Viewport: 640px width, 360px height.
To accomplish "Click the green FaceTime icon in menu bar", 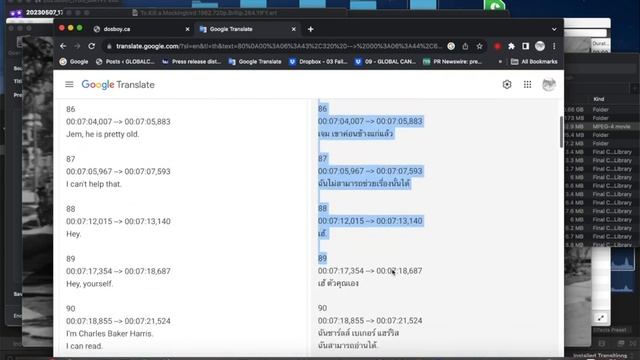I will click(494, 5).
